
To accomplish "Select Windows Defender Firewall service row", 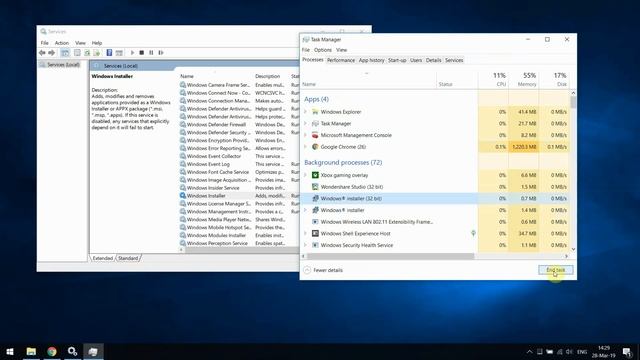I will (x=239, y=124).
